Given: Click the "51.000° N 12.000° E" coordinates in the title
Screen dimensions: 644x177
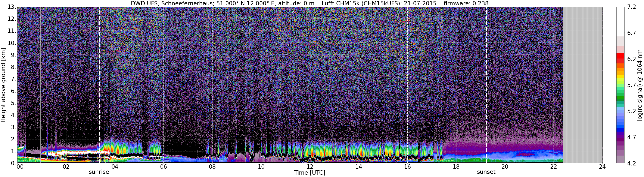Looking at the screenshot, I should pyautogui.click(x=244, y=3).
